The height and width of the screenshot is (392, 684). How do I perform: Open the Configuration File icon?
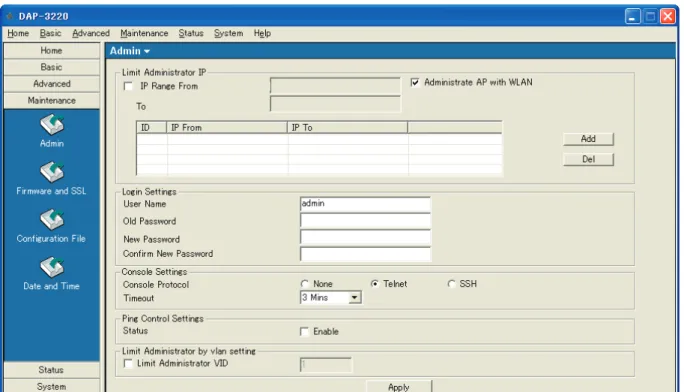point(52,220)
